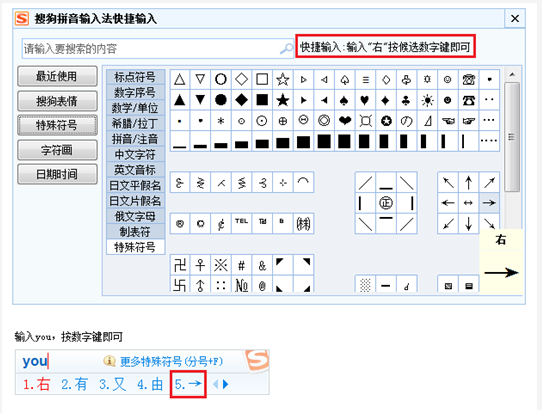542x413 pixels.
Task: Open the 标点符号 category
Action: point(135,77)
